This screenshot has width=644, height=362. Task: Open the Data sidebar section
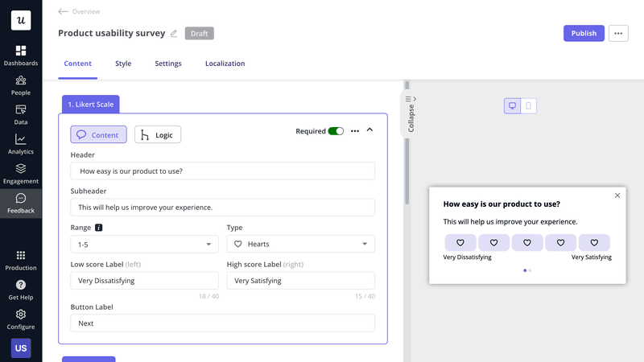pyautogui.click(x=21, y=115)
